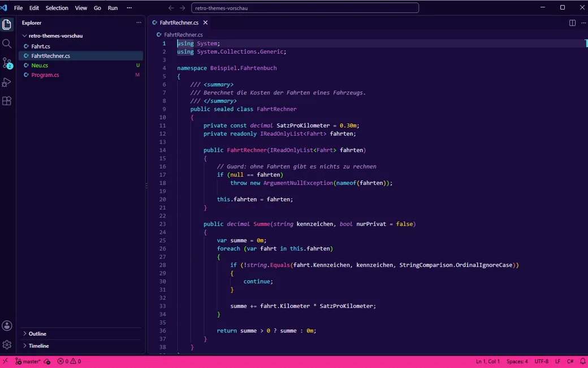This screenshot has width=588, height=368.
Task: Open the Manage gear icon
Action: (7, 345)
